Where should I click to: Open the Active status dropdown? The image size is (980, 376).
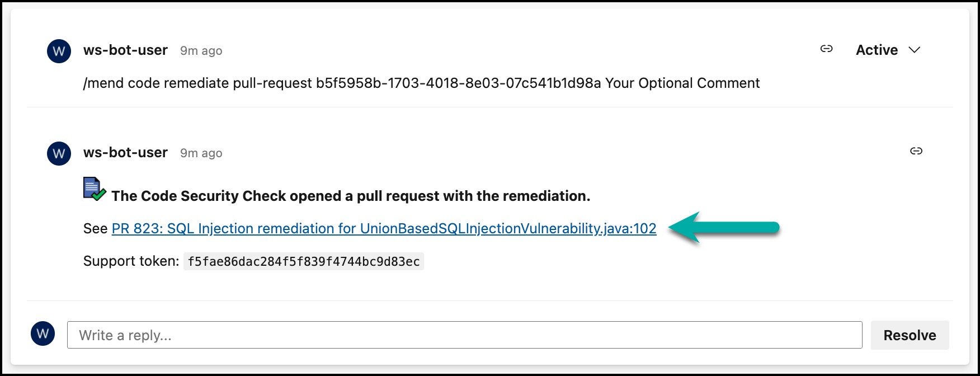coord(877,50)
